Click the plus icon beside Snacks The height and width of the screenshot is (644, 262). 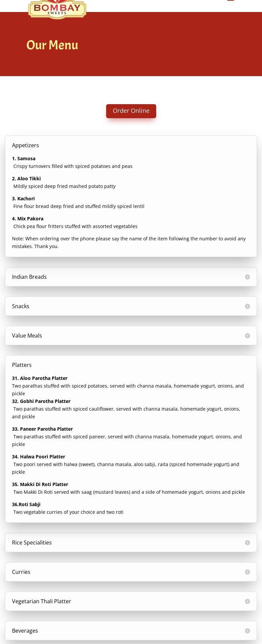[247, 306]
